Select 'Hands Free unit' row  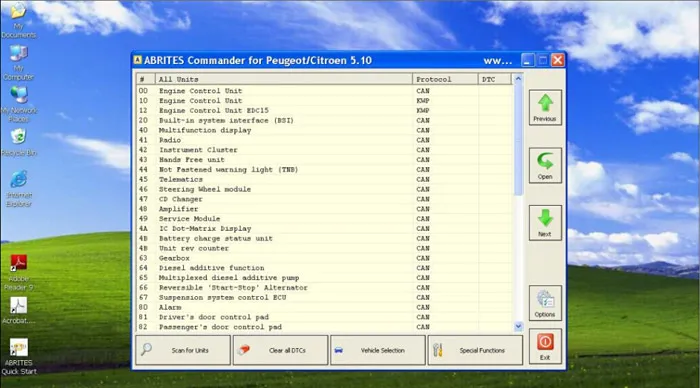pos(325,159)
